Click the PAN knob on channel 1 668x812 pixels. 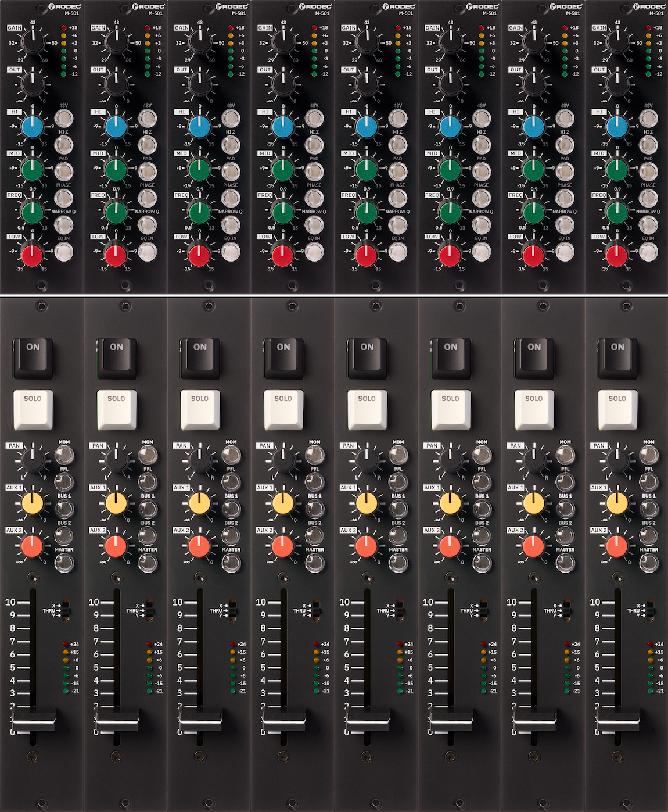[33, 461]
